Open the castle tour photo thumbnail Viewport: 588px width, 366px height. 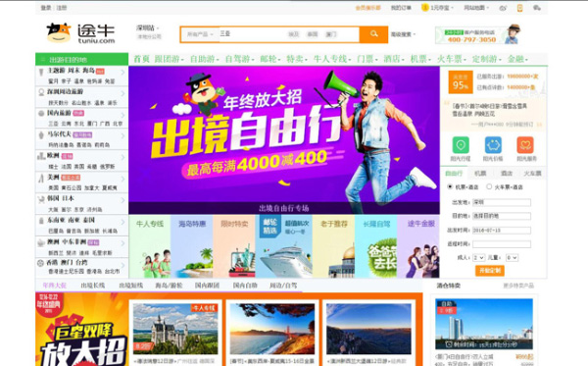(175, 329)
